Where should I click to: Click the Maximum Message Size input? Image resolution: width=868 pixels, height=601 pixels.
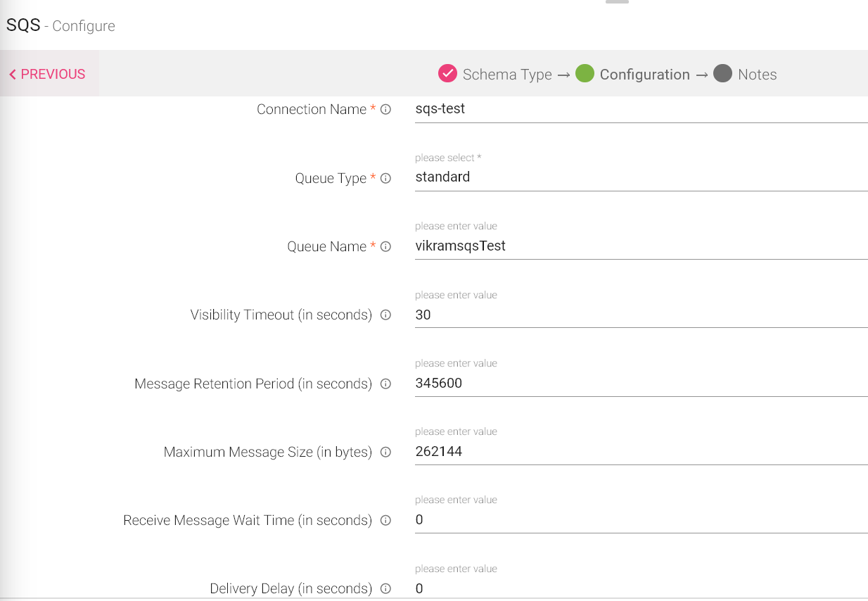coord(640,452)
